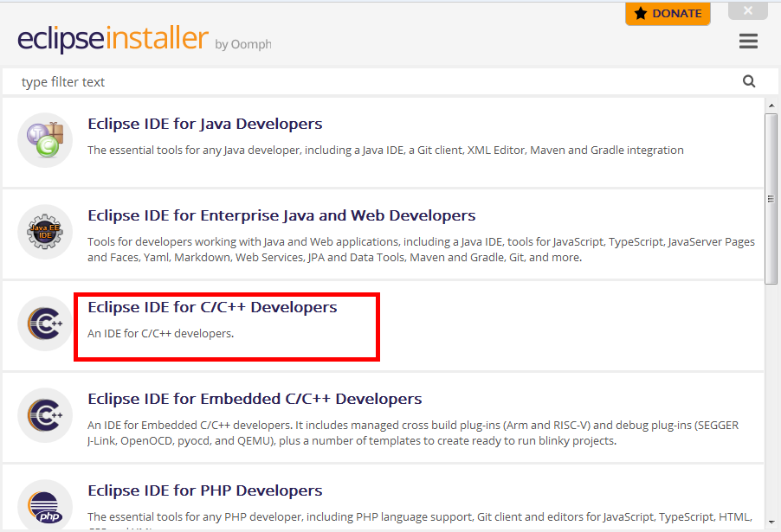Click the C/C++ Developers package icon
The height and width of the screenshot is (532, 781).
tap(45, 324)
